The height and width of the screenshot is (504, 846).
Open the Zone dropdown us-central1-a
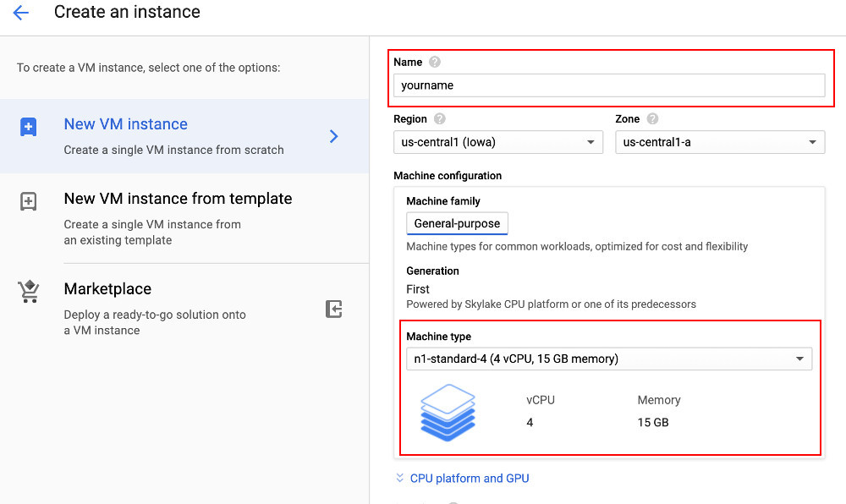[719, 142]
